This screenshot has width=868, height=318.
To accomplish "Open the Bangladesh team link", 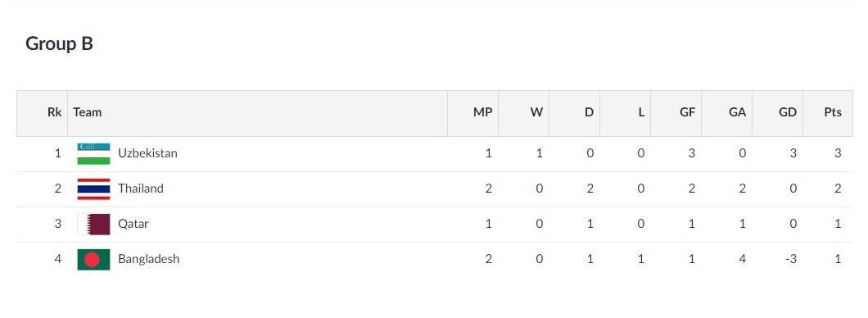I will point(148,259).
